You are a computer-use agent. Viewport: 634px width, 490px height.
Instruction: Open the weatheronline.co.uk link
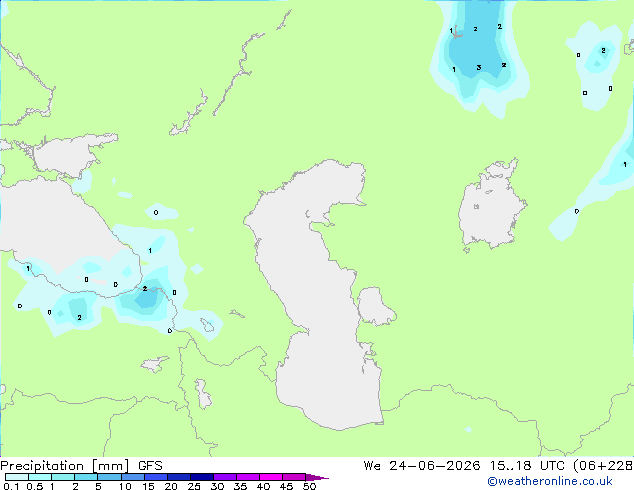pyautogui.click(x=550, y=481)
